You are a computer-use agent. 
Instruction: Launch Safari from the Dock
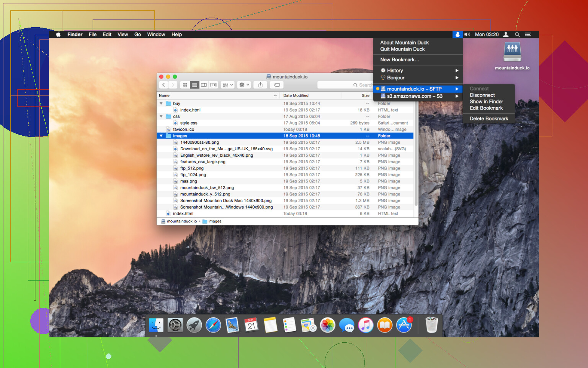click(213, 325)
